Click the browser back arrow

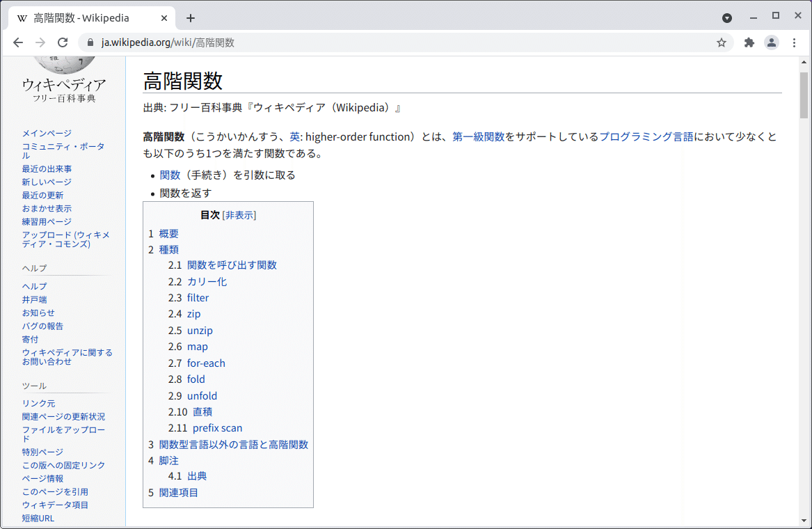click(x=18, y=42)
